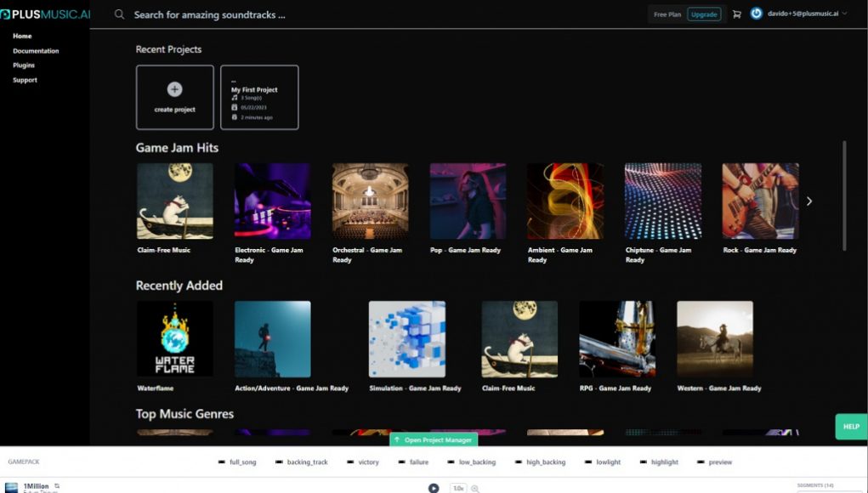Click the Upgrade button
This screenshot has width=868, height=493.
tap(704, 14)
